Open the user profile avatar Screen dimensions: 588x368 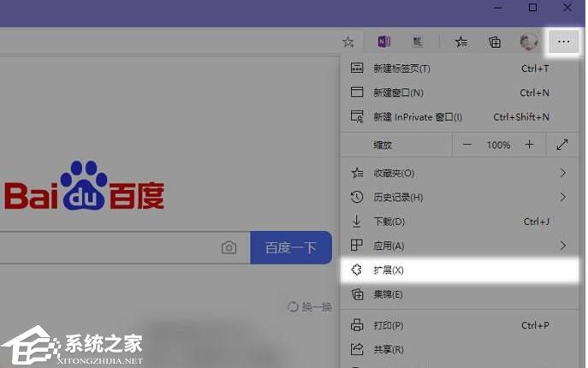click(x=529, y=42)
